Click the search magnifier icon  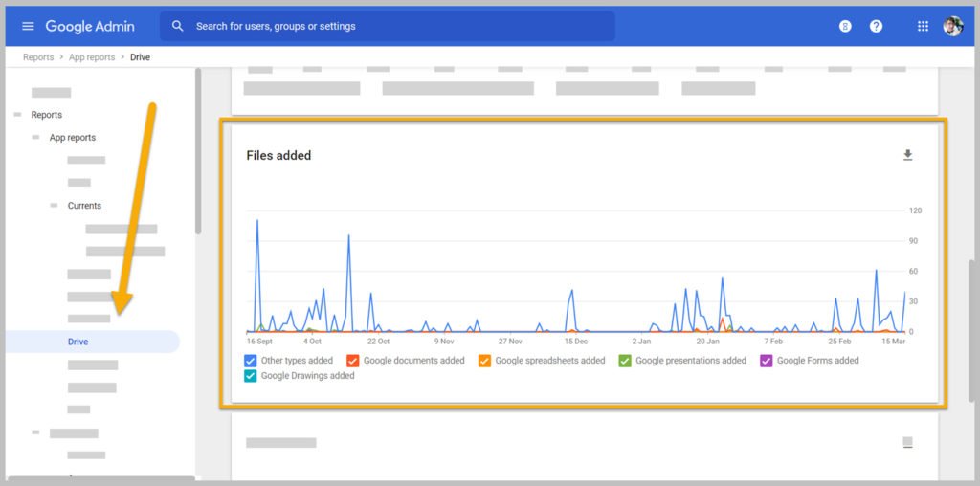point(178,26)
